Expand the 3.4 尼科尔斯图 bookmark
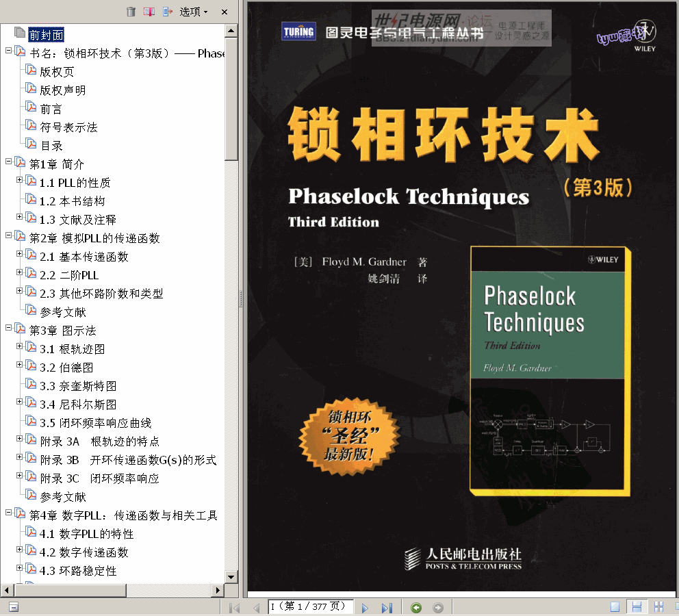Screen dimensions: 679x616 point(19,402)
